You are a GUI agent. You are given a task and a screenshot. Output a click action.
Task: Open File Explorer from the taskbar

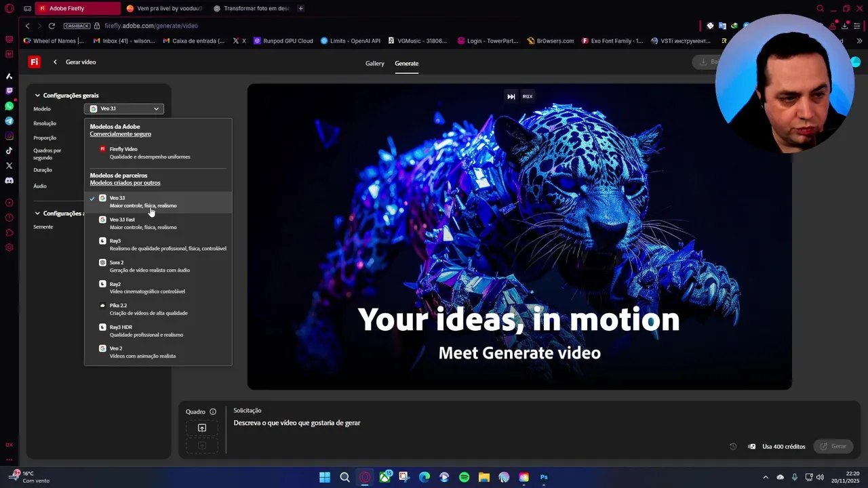pyautogui.click(x=484, y=477)
